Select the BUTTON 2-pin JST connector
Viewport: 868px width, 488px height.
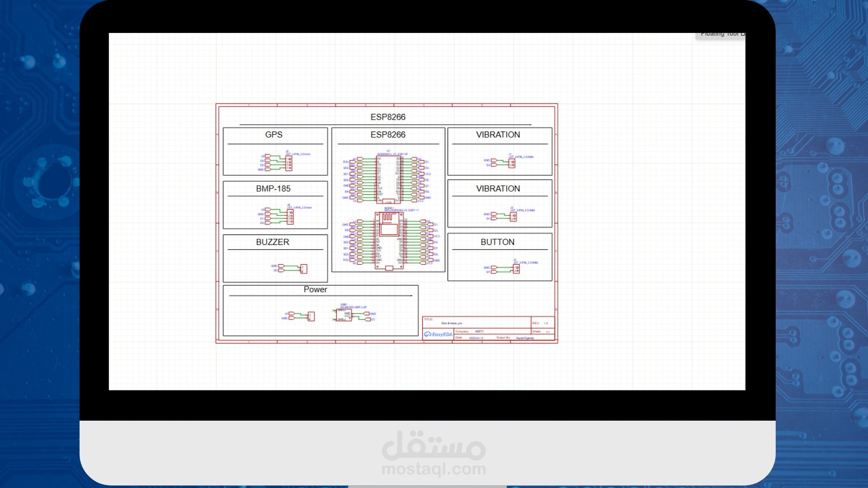pyautogui.click(x=516, y=269)
